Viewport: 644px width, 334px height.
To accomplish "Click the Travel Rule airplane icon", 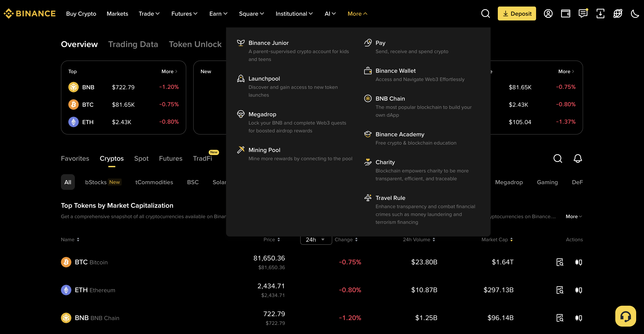I will point(368,198).
